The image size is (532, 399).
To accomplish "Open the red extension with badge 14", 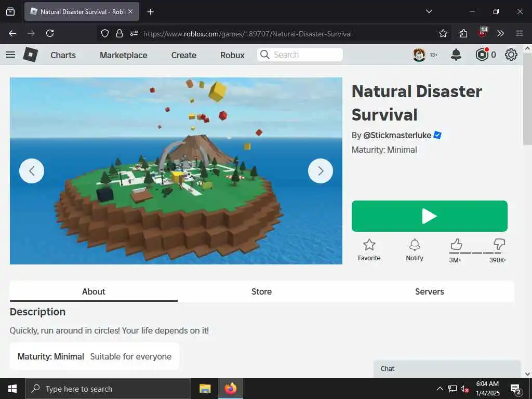I will [x=483, y=33].
